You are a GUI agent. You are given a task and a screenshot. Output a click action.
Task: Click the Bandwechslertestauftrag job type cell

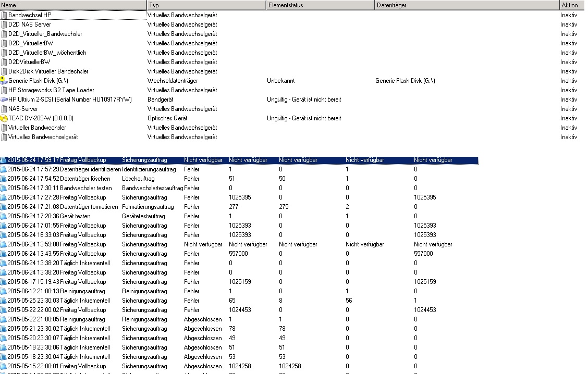pos(152,188)
